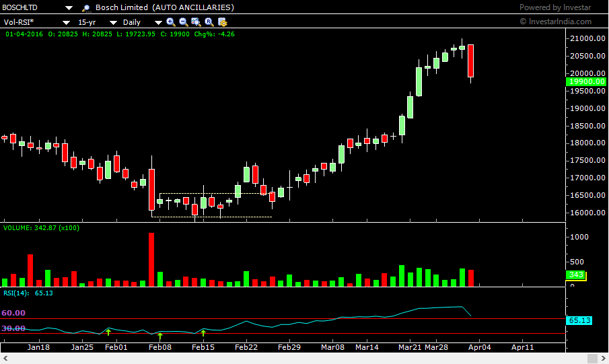Click the symbol search magnifier icon

tap(86, 8)
